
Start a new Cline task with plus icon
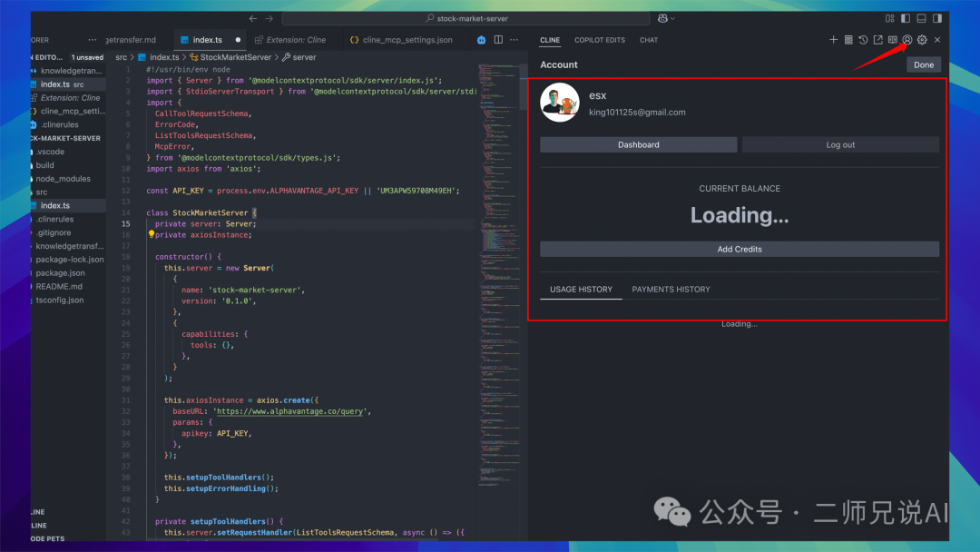click(833, 39)
